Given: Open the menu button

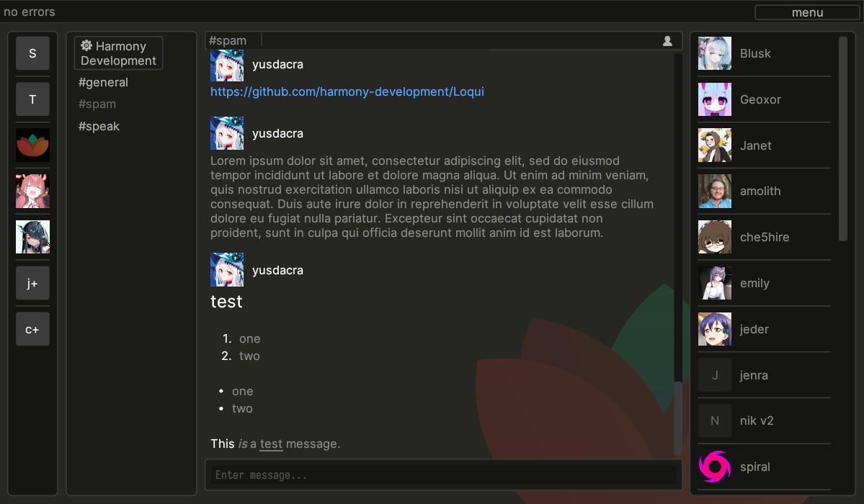Looking at the screenshot, I should (807, 12).
